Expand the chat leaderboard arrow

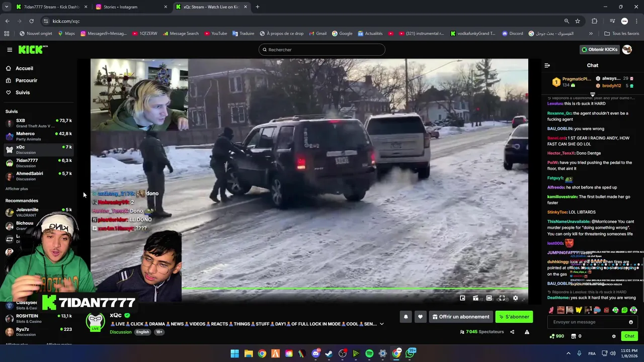click(592, 94)
